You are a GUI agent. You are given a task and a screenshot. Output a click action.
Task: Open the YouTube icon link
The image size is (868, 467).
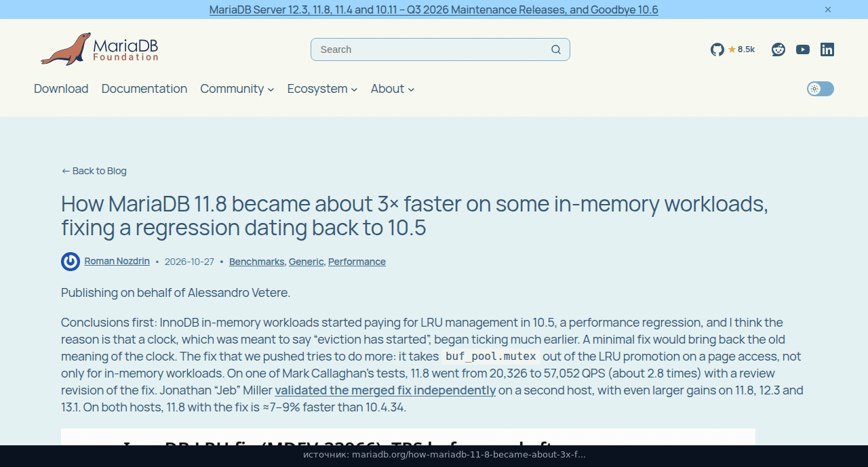point(803,49)
